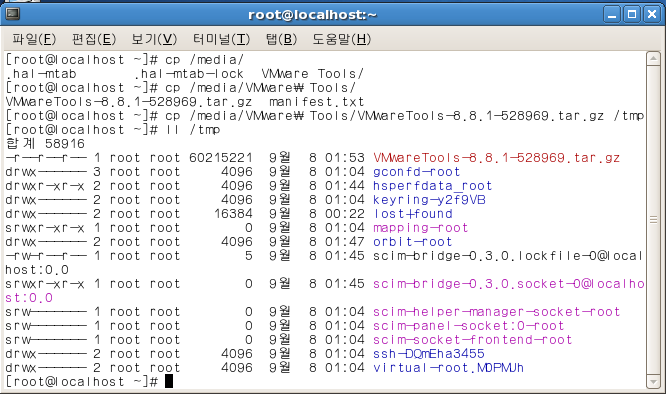Maximize the root@localhost terminal window
This screenshot has width=666, height=394.
[x=632, y=15]
